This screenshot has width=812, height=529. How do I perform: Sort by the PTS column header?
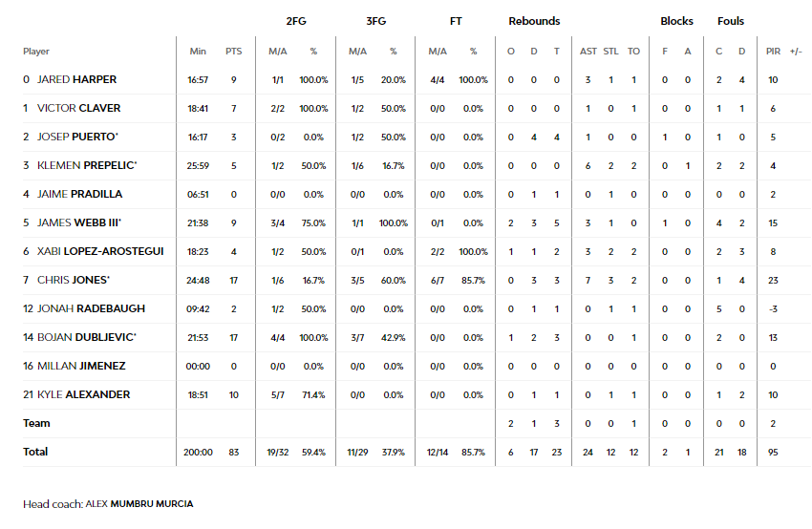click(x=233, y=52)
